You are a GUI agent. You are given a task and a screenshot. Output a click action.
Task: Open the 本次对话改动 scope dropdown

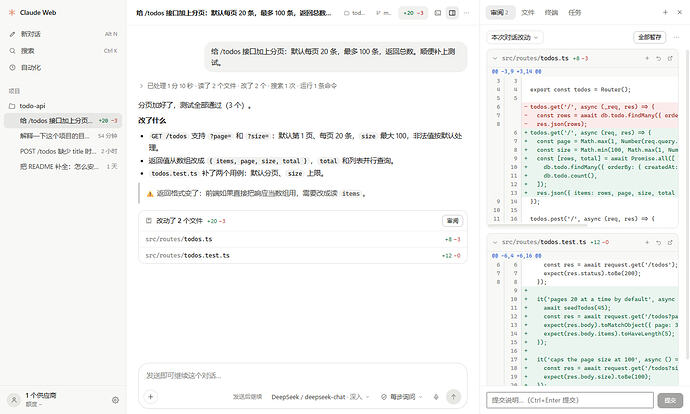point(515,37)
